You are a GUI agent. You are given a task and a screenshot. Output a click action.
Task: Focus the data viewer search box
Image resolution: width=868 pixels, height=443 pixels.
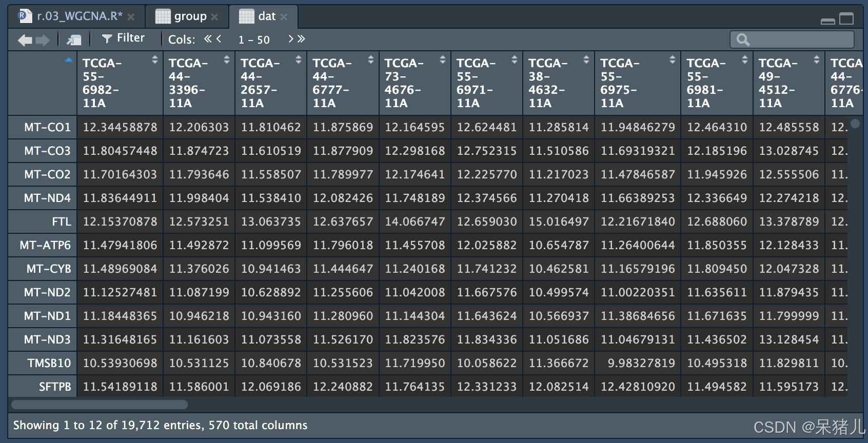pos(792,39)
